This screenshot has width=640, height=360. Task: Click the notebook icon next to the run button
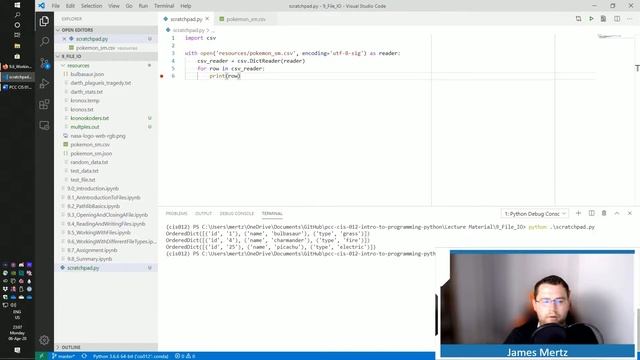coord(603,19)
